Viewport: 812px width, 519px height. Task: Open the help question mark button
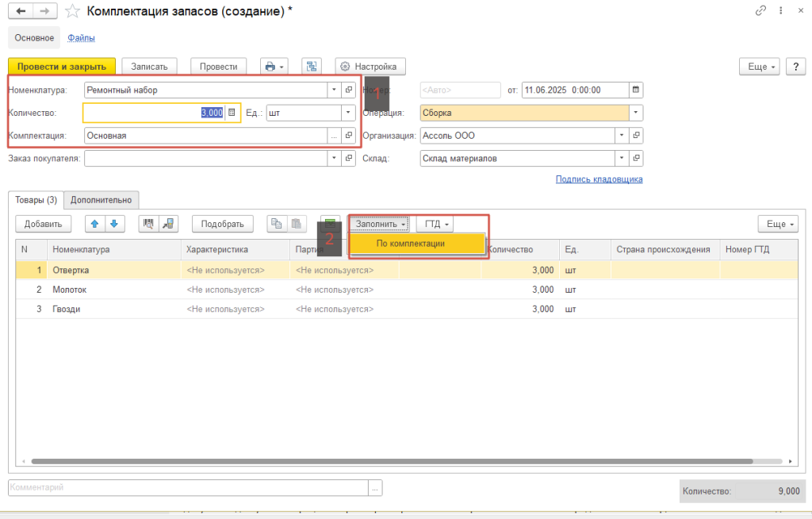pyautogui.click(x=795, y=67)
